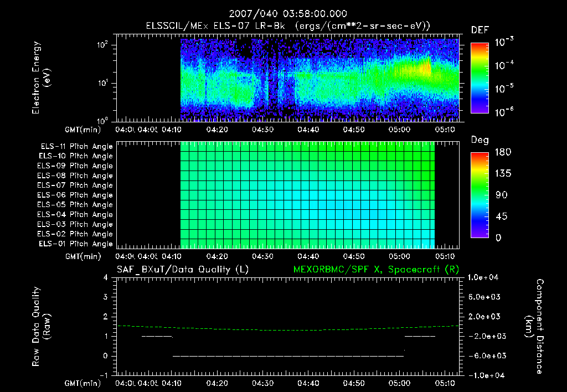Click the Component Distance (km) axis label
The width and height of the screenshot is (567, 392).
point(534,327)
